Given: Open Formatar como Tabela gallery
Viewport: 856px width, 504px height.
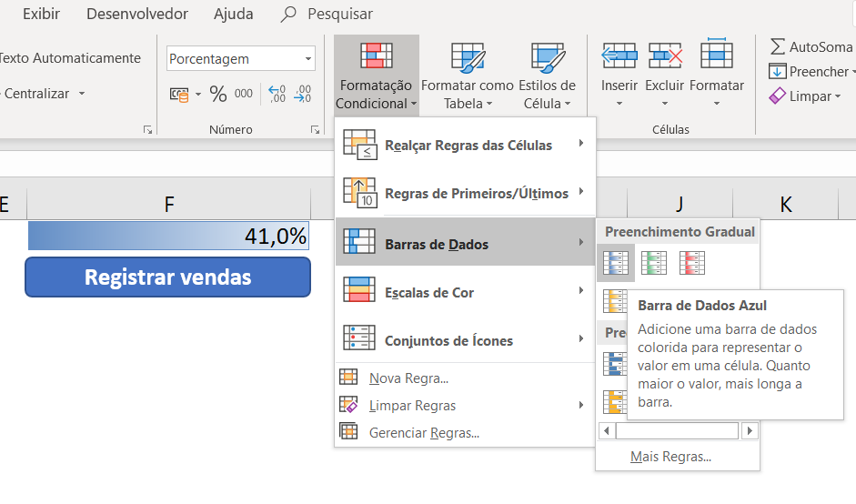Looking at the screenshot, I should click(468, 76).
